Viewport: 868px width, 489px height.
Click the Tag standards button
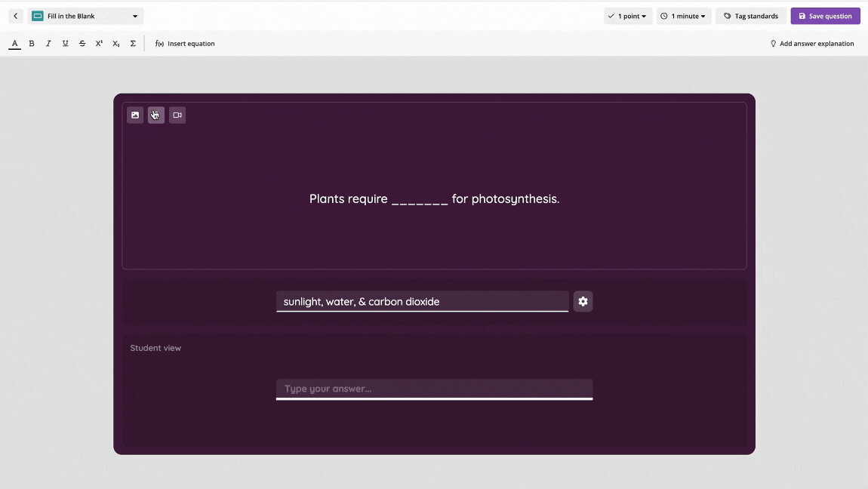[x=751, y=16]
